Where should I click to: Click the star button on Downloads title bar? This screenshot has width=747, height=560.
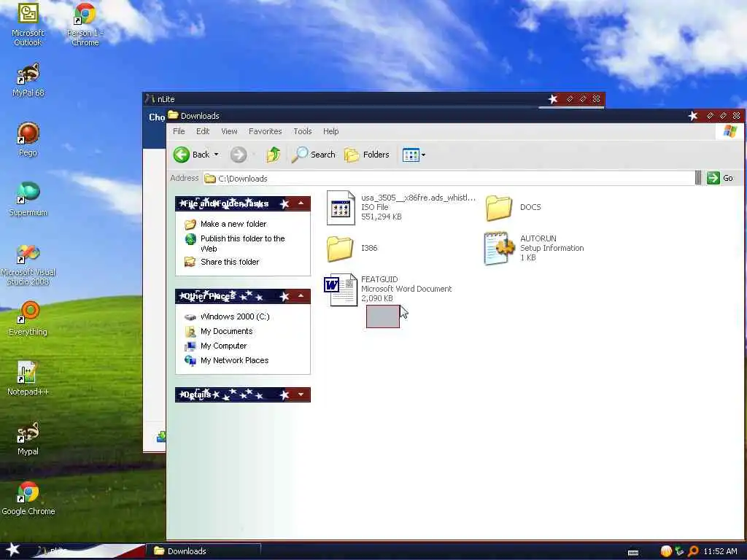click(693, 116)
